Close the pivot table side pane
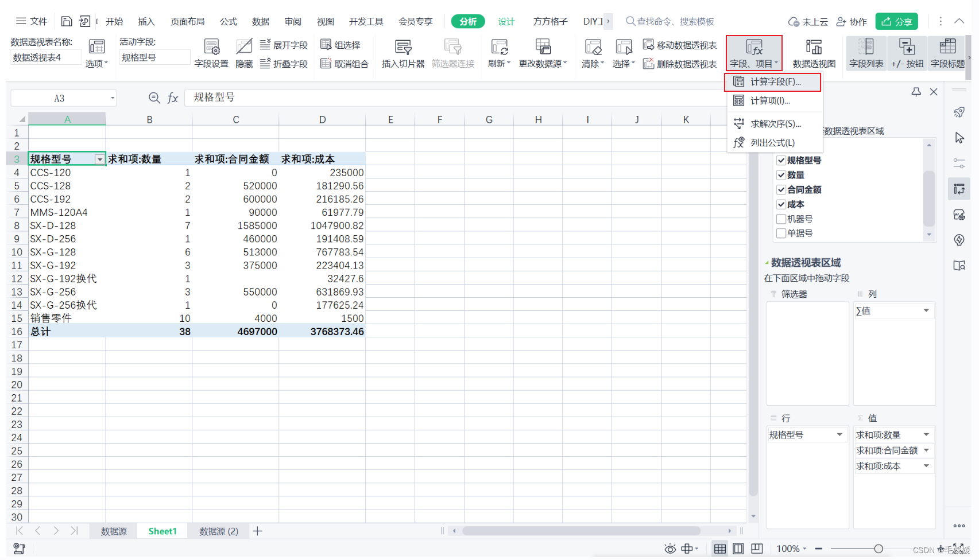 coord(934,92)
